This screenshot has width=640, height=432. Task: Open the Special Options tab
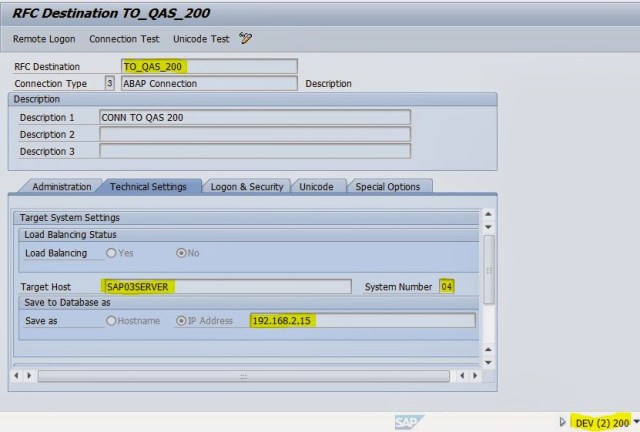pos(388,187)
